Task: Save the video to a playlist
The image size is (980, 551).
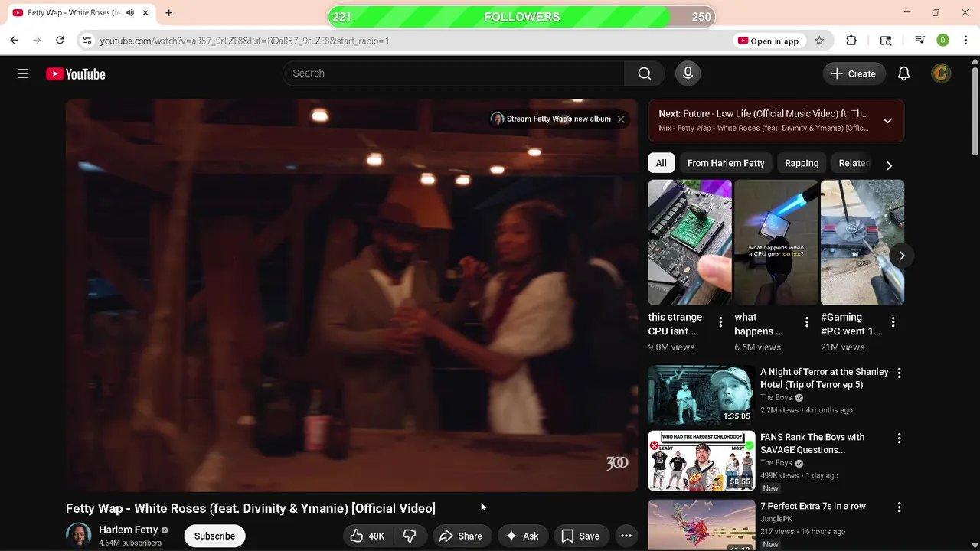Action: point(580,536)
